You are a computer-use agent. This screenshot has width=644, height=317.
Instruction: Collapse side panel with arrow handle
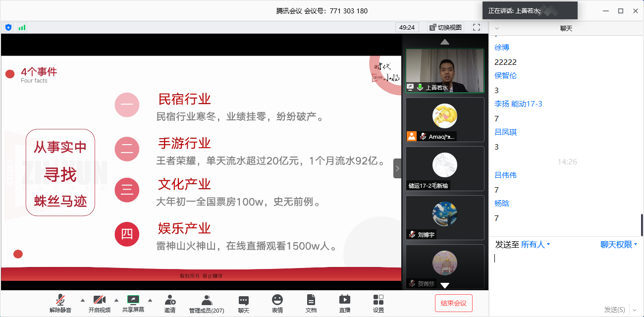[x=397, y=168]
